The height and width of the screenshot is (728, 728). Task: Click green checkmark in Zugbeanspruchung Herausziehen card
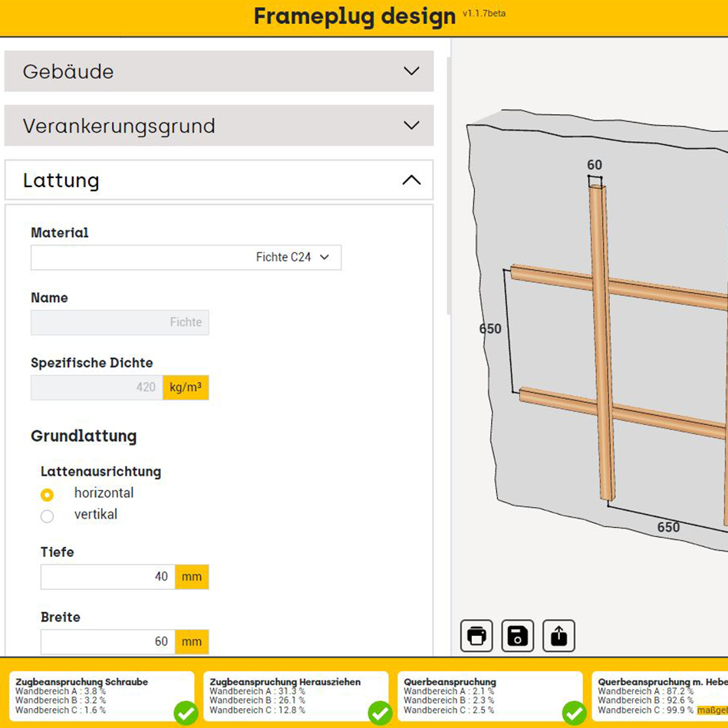(x=380, y=713)
